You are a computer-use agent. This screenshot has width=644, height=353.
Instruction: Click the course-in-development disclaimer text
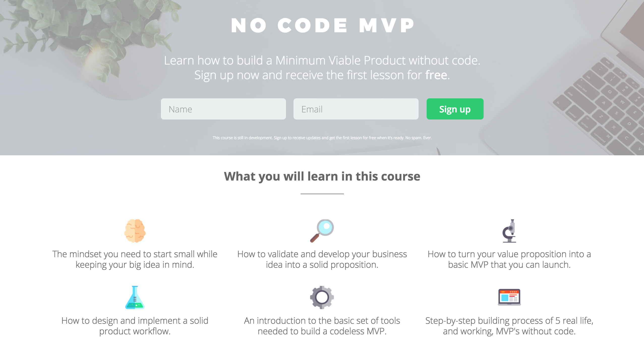click(x=322, y=138)
